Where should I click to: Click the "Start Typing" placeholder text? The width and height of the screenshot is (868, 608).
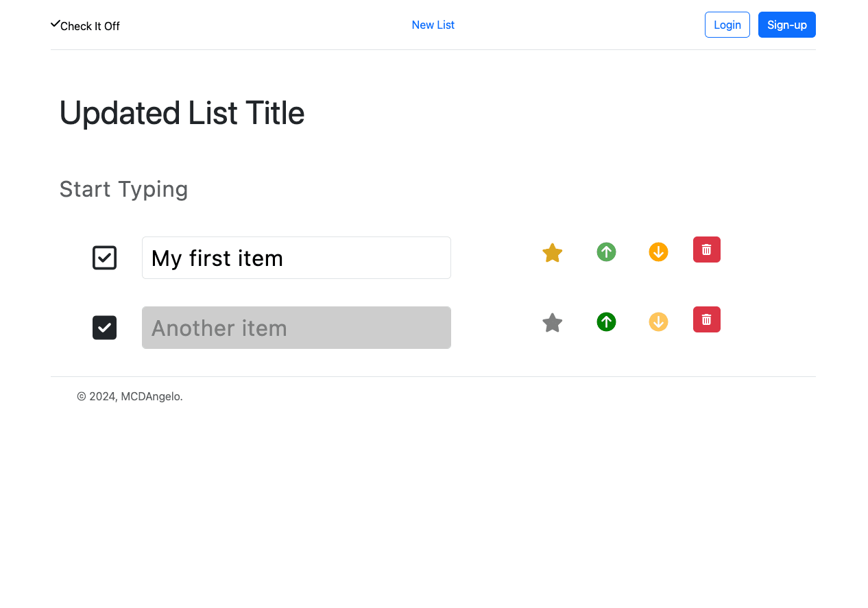pos(124,189)
